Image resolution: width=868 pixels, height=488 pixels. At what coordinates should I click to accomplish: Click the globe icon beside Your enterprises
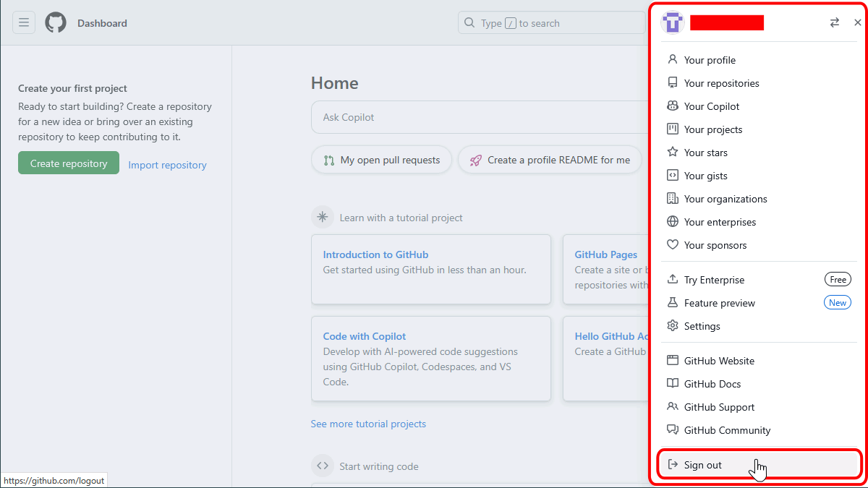[673, 222]
